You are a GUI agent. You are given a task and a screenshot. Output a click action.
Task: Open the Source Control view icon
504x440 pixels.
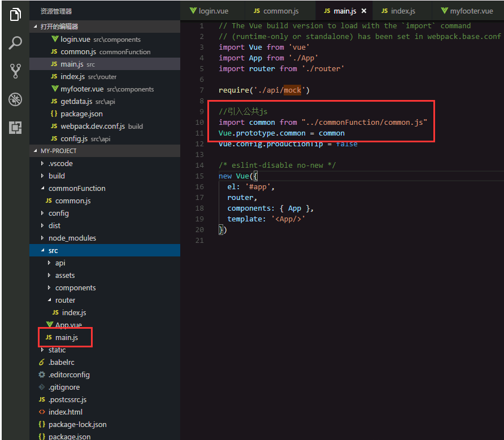click(15, 71)
